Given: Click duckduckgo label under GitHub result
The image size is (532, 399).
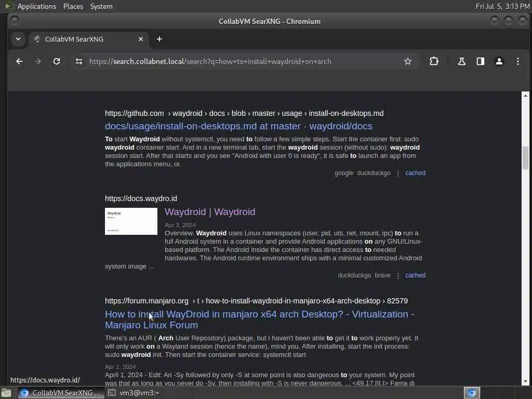Looking at the screenshot, I should [374, 173].
